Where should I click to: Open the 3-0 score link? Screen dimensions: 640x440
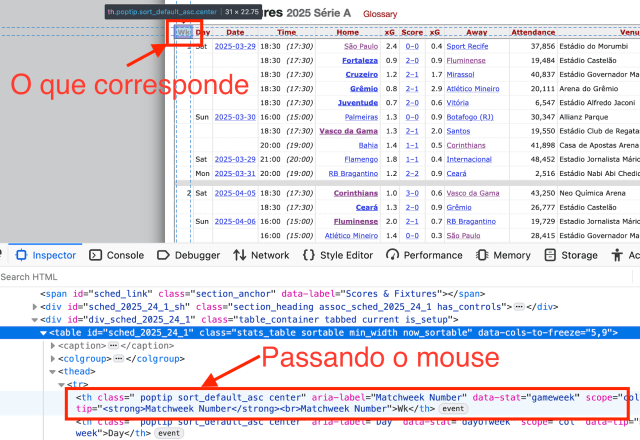pyautogui.click(x=412, y=193)
